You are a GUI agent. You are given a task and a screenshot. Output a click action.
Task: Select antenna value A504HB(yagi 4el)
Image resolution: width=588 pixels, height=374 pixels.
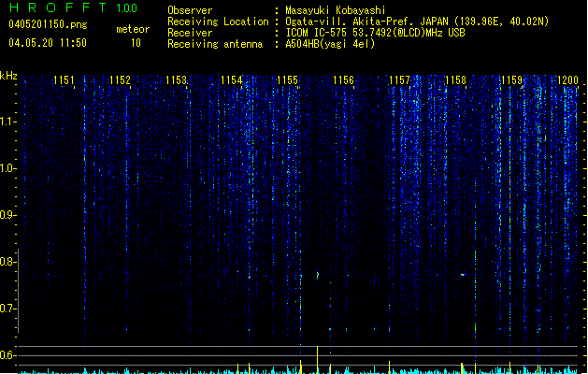[x=330, y=44]
